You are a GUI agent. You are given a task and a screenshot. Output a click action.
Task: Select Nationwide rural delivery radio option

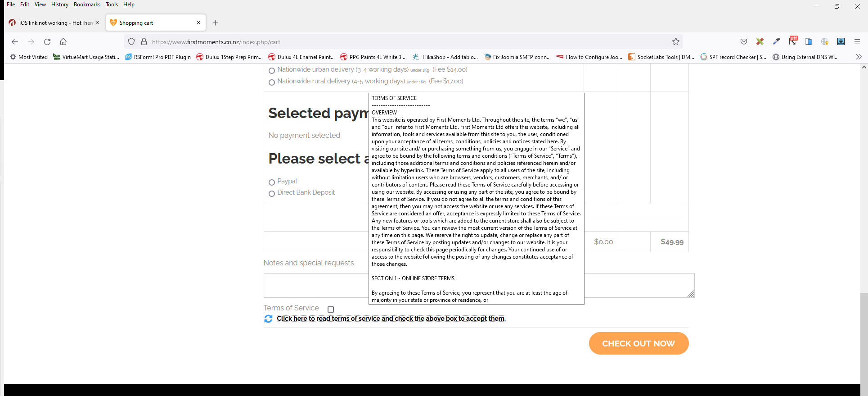coord(272,82)
